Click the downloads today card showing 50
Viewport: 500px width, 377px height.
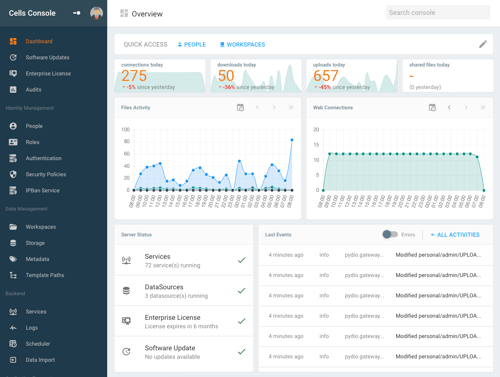[x=256, y=76]
